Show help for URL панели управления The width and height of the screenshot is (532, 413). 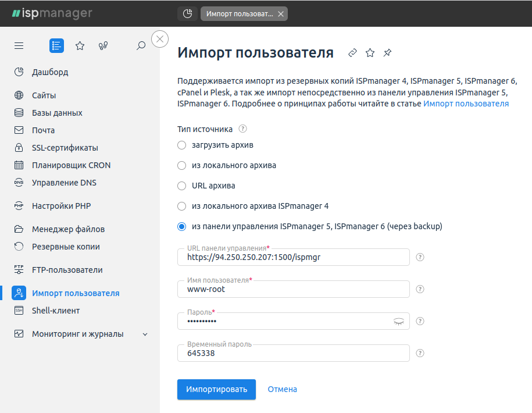click(x=420, y=257)
